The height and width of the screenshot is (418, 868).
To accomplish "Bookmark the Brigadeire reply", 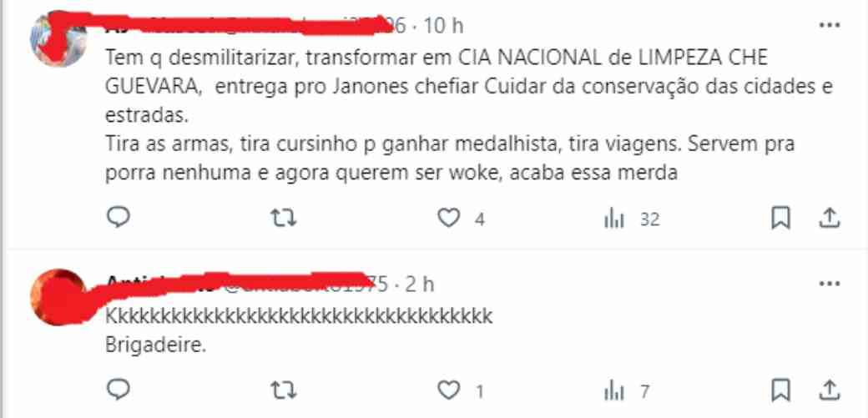I will tap(780, 391).
